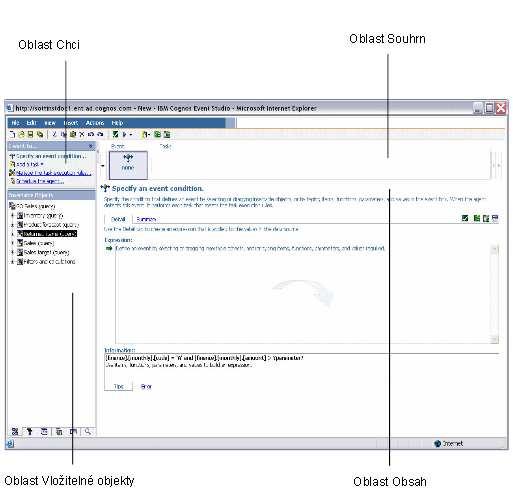This screenshot has width=513, height=488.
Task: Expand the Product forecast (query) node
Action: tap(12, 225)
